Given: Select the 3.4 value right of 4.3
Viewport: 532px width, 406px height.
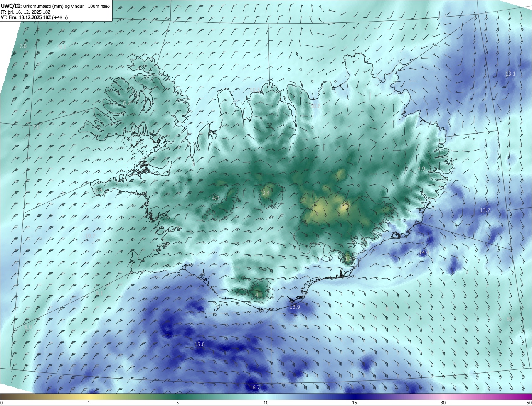Looking at the screenshot, I should pyautogui.click(x=266, y=193).
